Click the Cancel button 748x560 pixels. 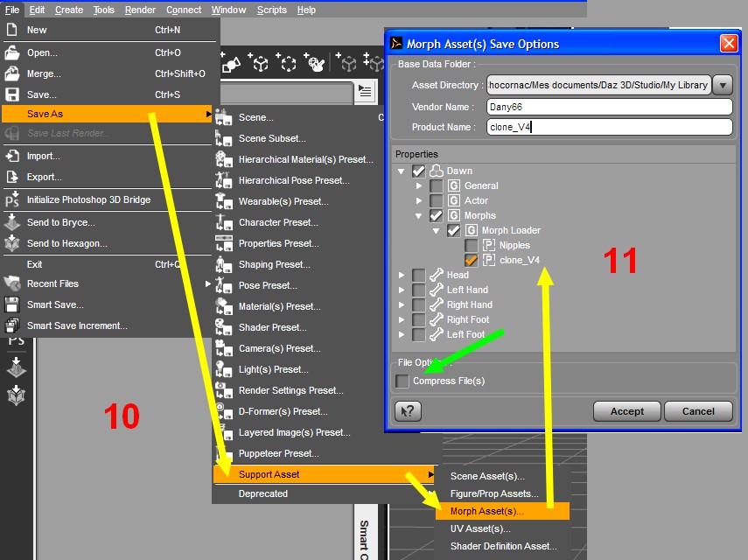pyautogui.click(x=698, y=411)
